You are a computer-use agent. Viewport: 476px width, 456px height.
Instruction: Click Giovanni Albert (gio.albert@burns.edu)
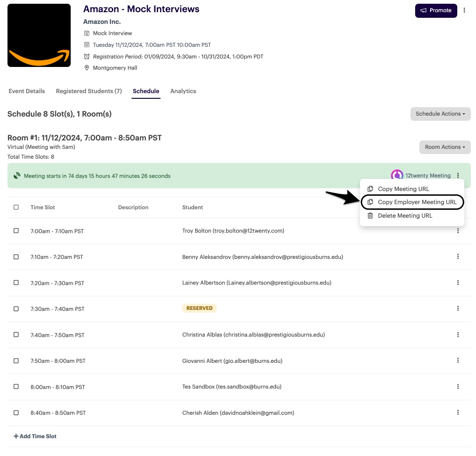232,360
